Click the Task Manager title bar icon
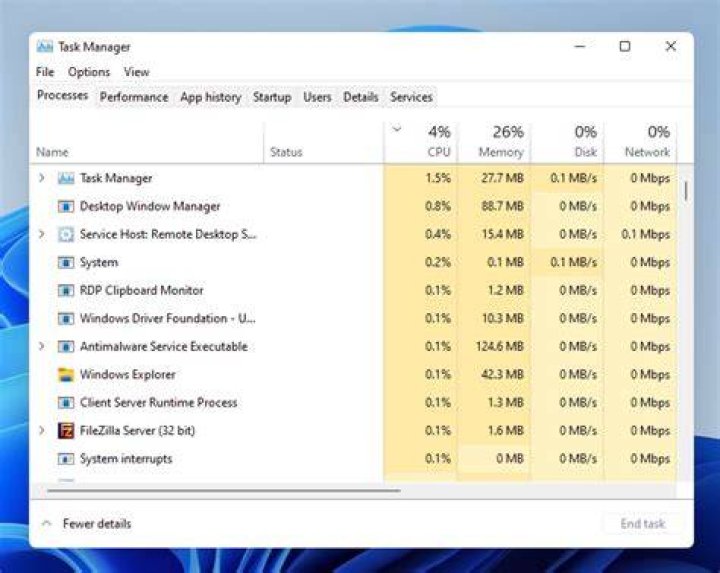The height and width of the screenshot is (573, 720). point(45,47)
